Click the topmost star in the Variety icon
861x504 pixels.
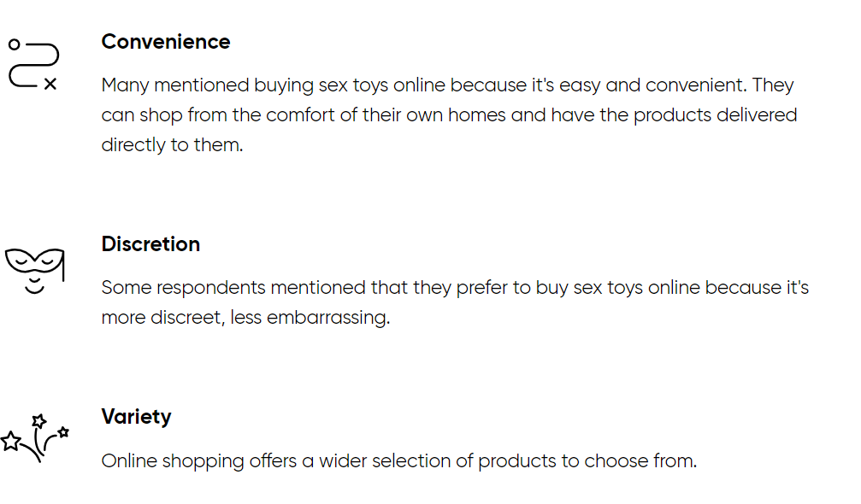coord(39,421)
